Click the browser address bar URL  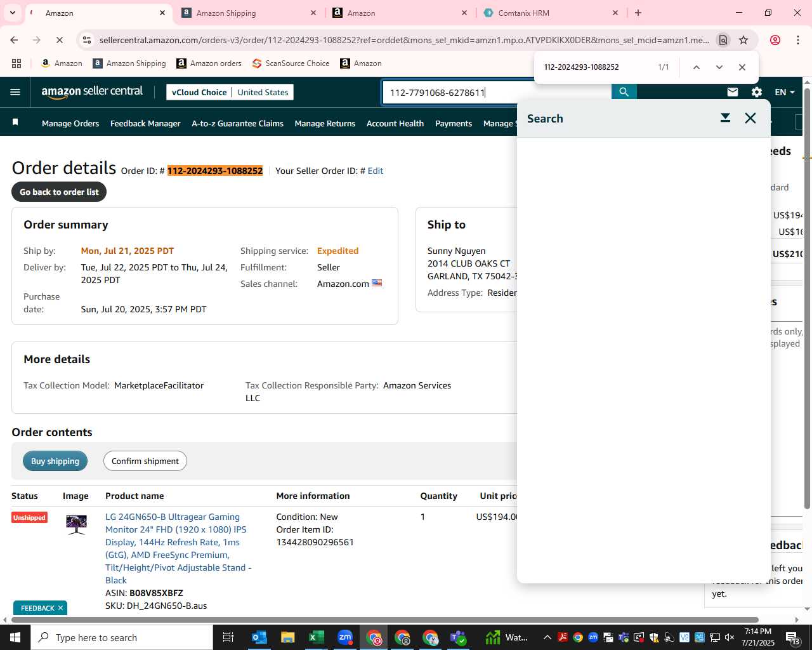(404, 40)
